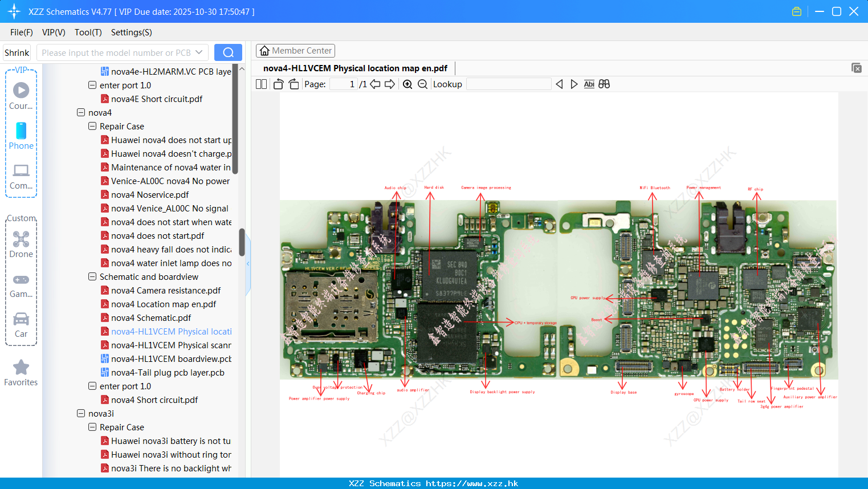Screen dimensions: 868x489
Task: Open the Course category in the VIP sidebar
Action: [x=21, y=96]
